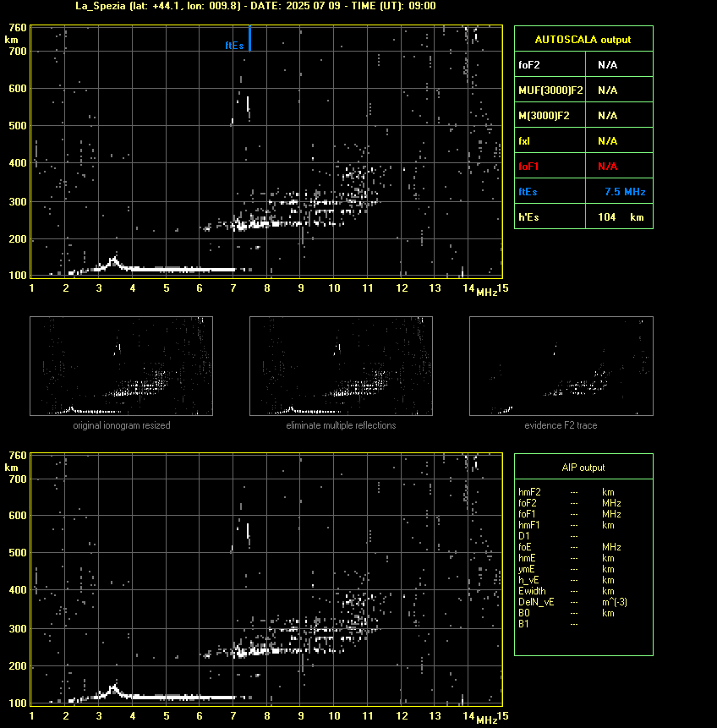Viewport: 717px width, 728px height.
Task: Click the 'original ionogram resized' thumbnail
Action: click(x=121, y=366)
